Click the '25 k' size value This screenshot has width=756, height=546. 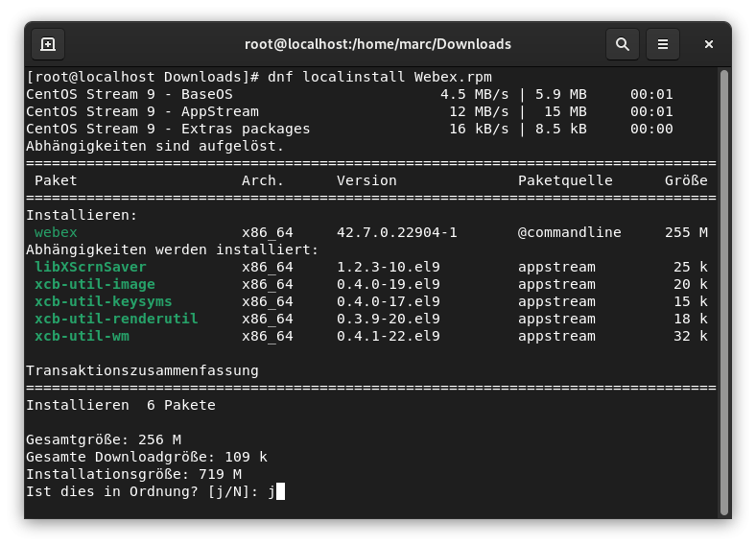point(691,267)
